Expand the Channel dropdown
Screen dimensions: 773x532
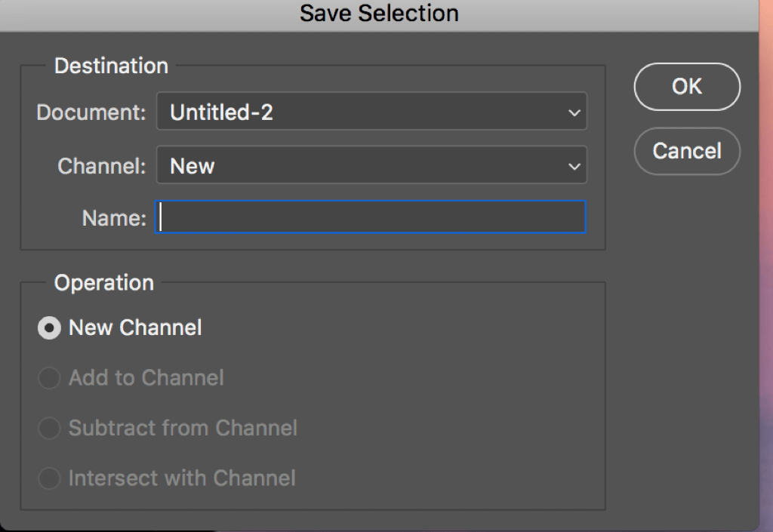coord(370,165)
